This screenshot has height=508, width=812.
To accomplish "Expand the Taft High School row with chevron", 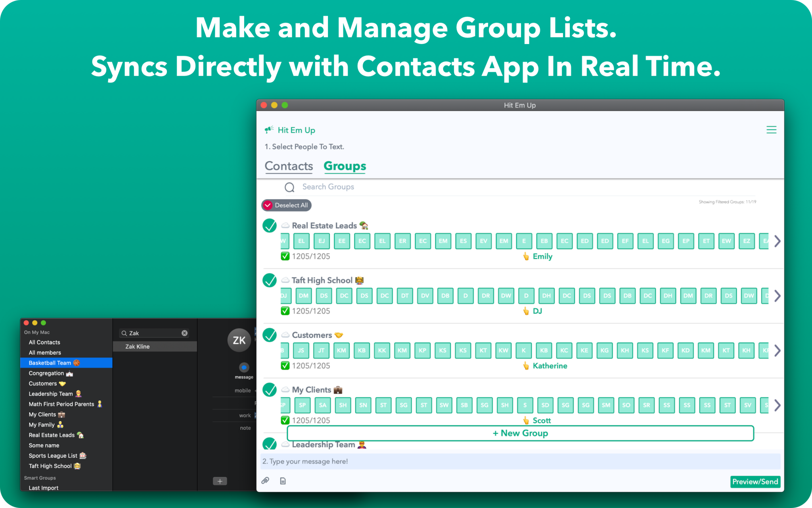I will [x=777, y=296].
